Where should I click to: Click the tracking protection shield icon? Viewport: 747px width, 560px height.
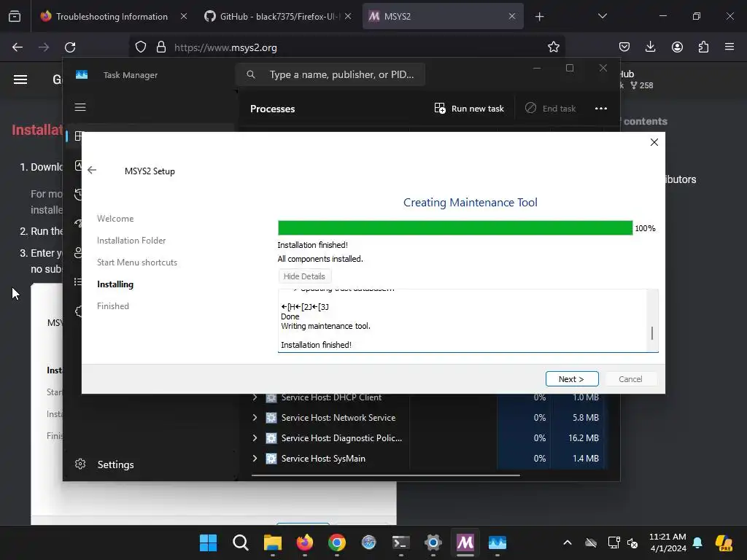pyautogui.click(x=141, y=47)
